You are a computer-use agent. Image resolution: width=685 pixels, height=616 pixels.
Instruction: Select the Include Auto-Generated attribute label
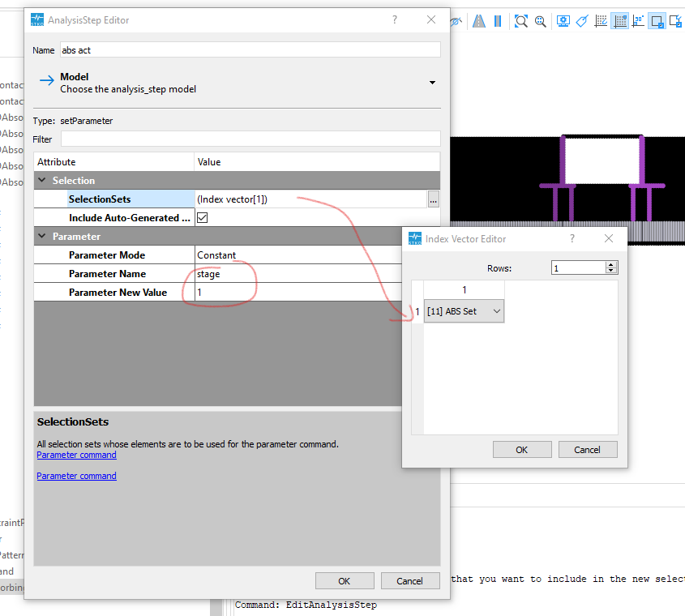click(x=130, y=217)
